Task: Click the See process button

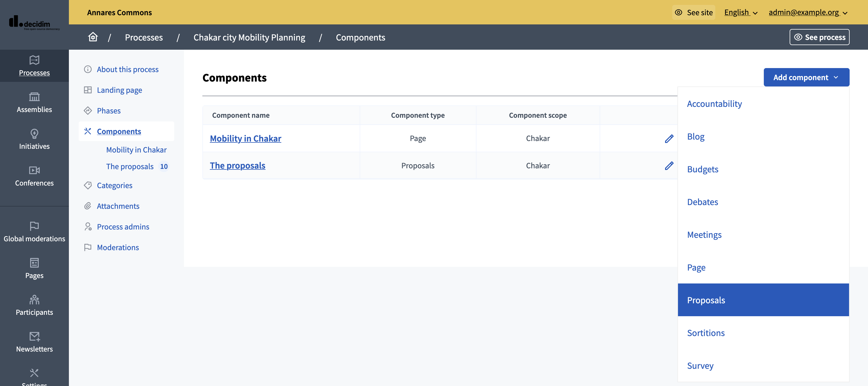Action: click(819, 37)
